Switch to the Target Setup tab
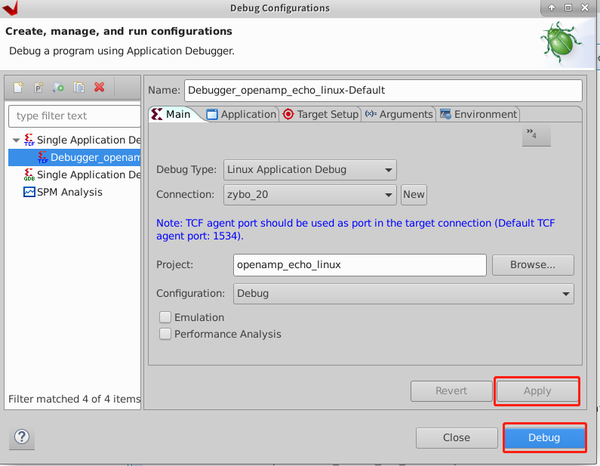Image resolution: width=600 pixels, height=466 pixels. (x=321, y=114)
